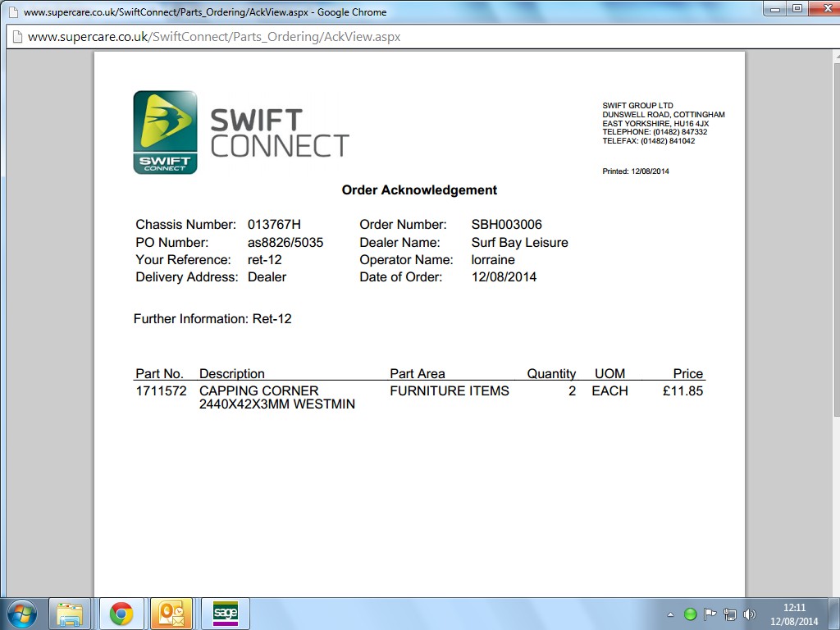The width and height of the screenshot is (840, 630).
Task: Select dealer name Surf Bay Leisure
Action: coord(519,243)
